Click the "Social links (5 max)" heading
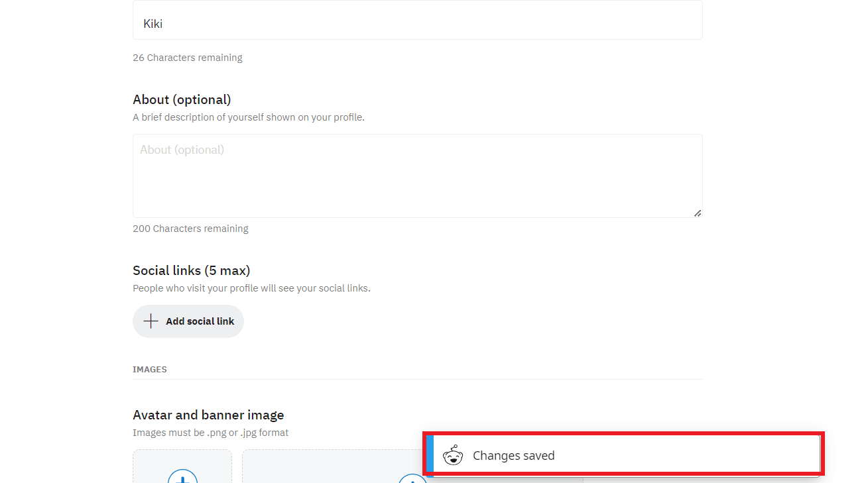The width and height of the screenshot is (868, 483). pos(192,270)
